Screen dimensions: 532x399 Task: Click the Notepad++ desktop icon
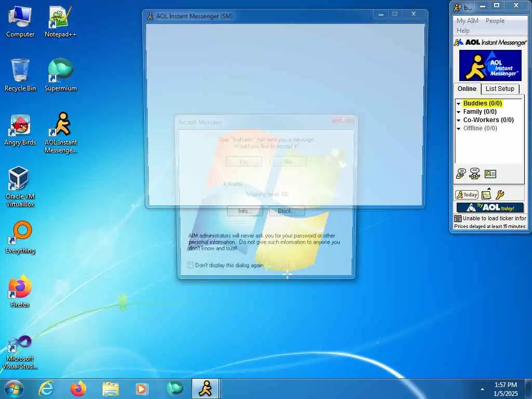click(x=60, y=22)
